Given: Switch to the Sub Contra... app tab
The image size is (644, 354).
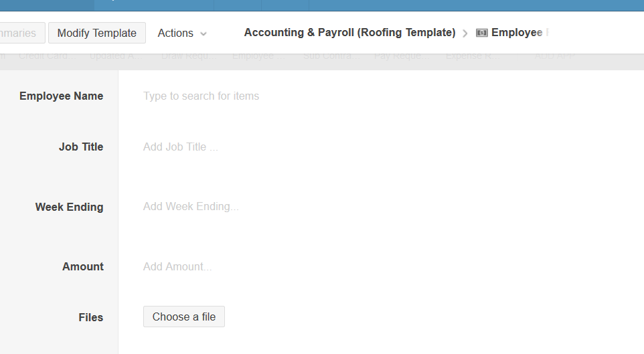Looking at the screenshot, I should [x=328, y=56].
